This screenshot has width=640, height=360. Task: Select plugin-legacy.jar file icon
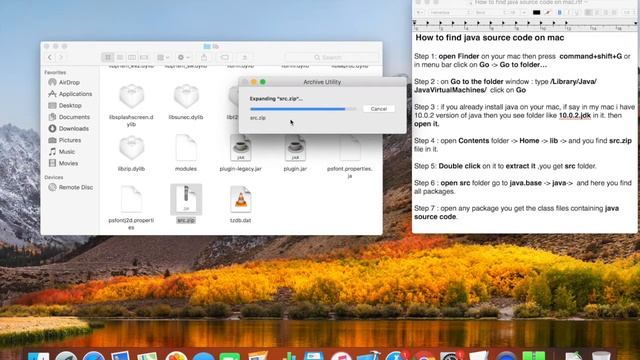[x=240, y=148]
